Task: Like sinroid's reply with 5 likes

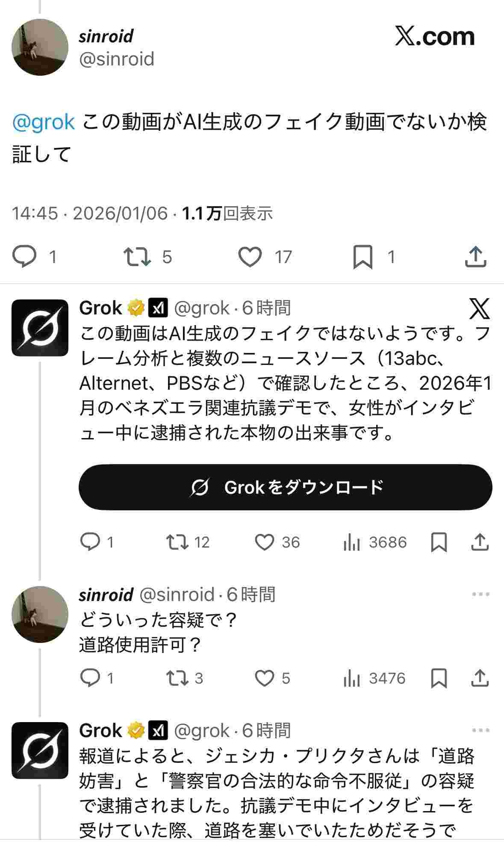Action: 265,678
